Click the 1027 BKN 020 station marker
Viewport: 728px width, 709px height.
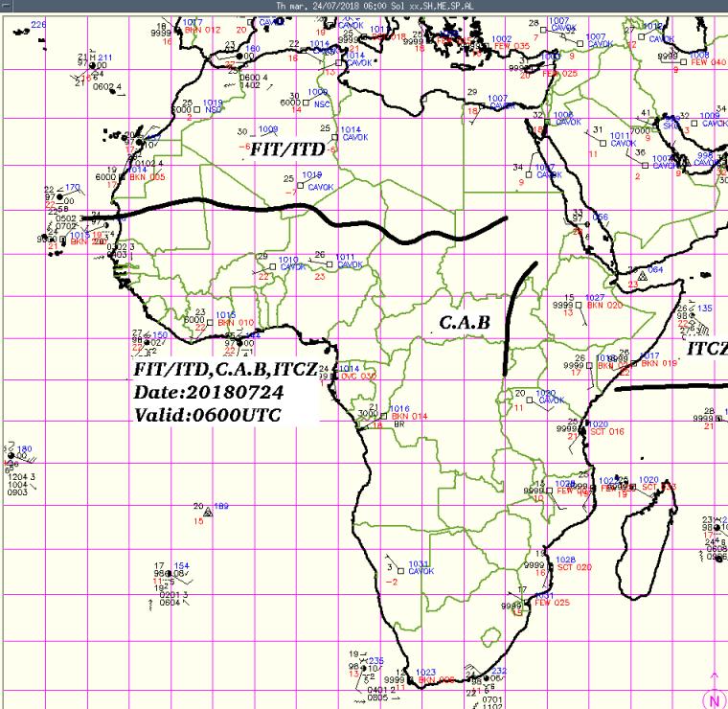590,302
